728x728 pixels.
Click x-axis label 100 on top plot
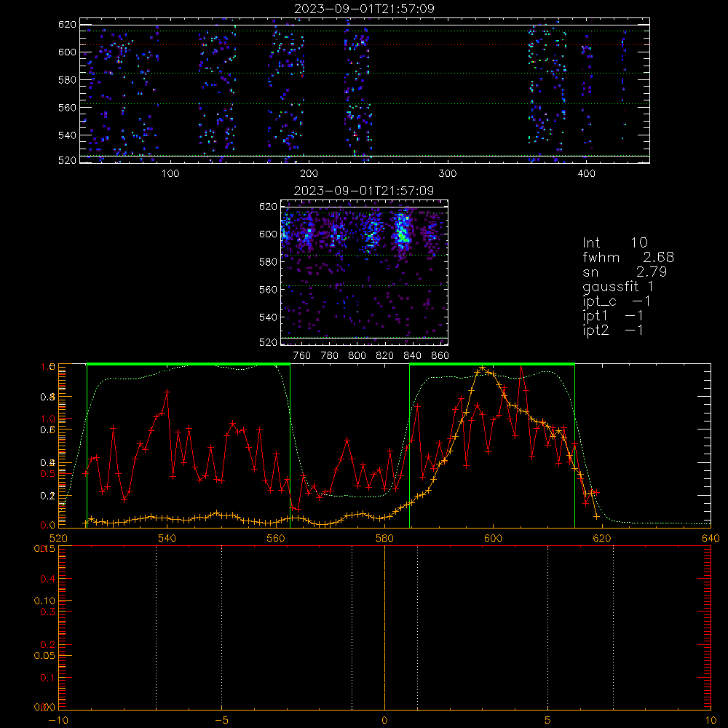point(170,174)
